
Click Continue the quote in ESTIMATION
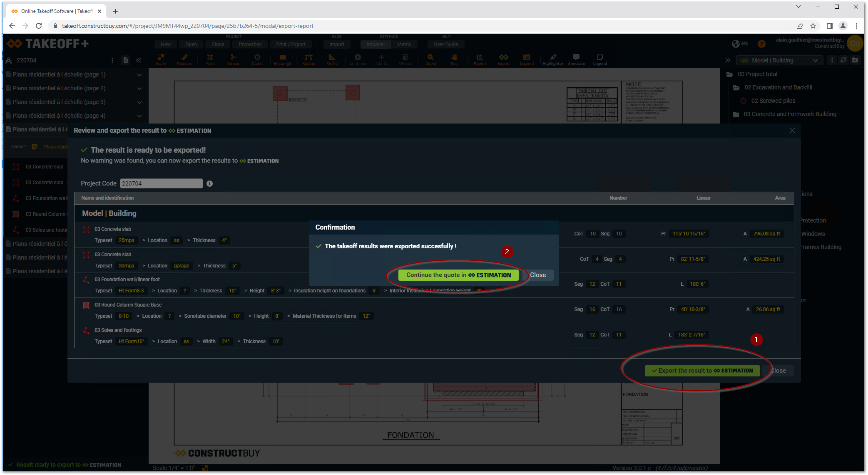(458, 275)
